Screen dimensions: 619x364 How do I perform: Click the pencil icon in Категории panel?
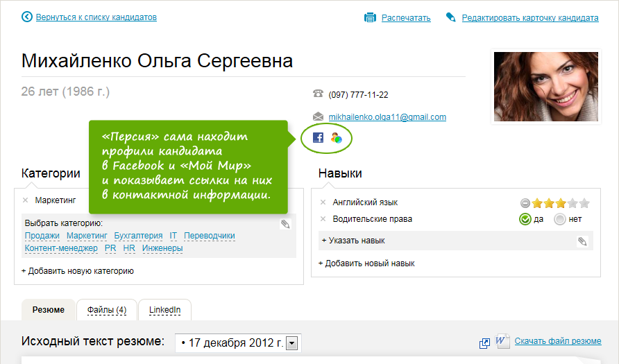285,224
